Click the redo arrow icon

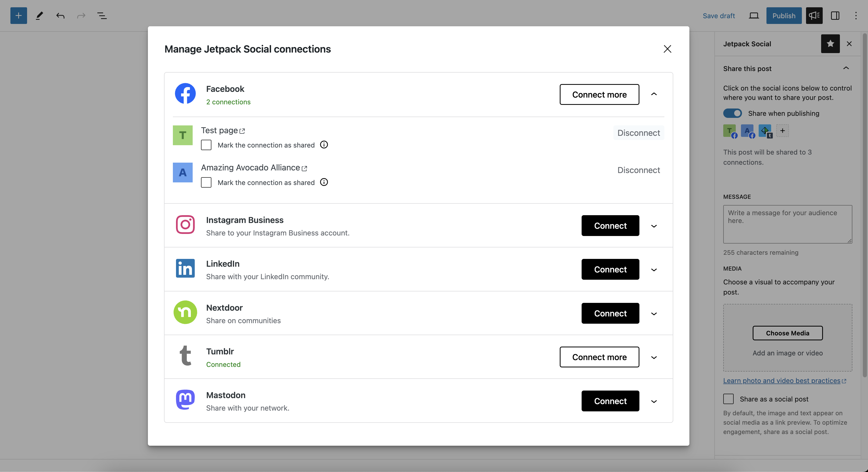click(81, 16)
